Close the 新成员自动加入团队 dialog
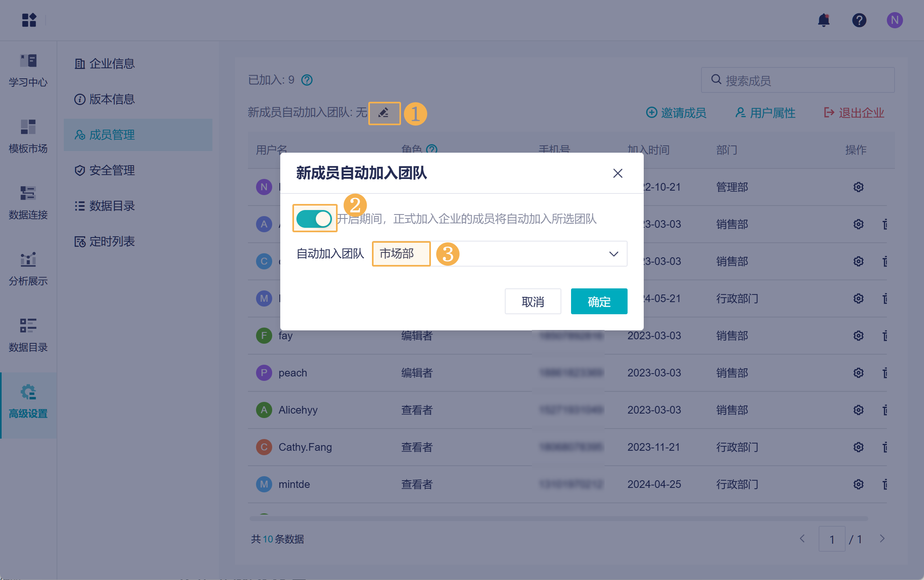This screenshot has width=924, height=580. tap(617, 173)
